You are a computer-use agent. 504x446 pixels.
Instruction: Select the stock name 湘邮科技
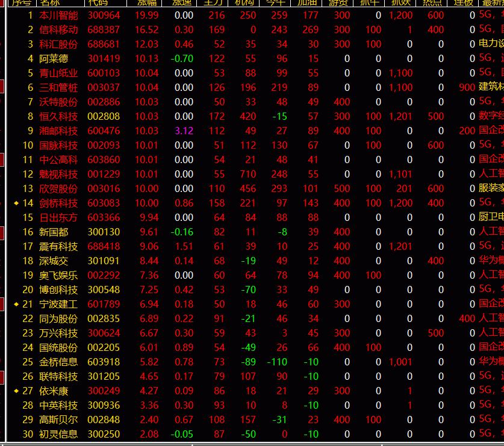click(58, 131)
